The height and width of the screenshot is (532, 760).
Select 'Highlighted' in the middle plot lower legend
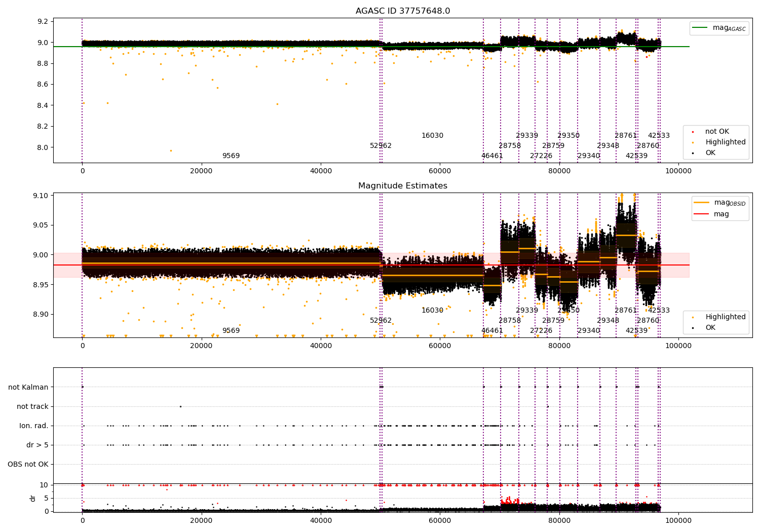726,317
